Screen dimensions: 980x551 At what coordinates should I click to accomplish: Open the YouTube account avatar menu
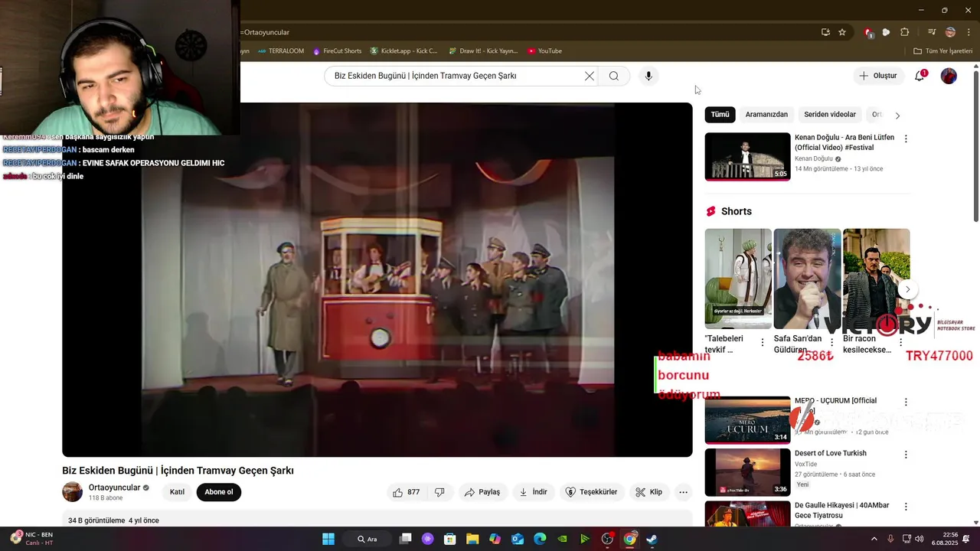point(949,76)
